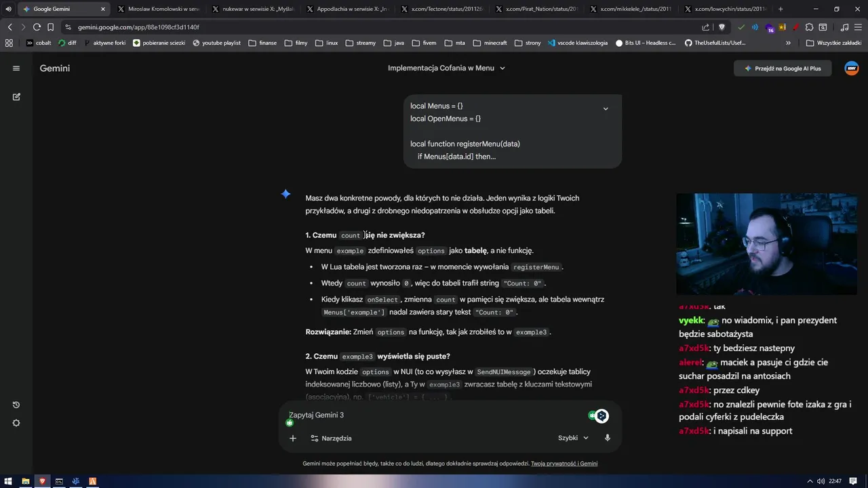Click the taskbar clock showing 22:47
868x488 pixels.
835,481
